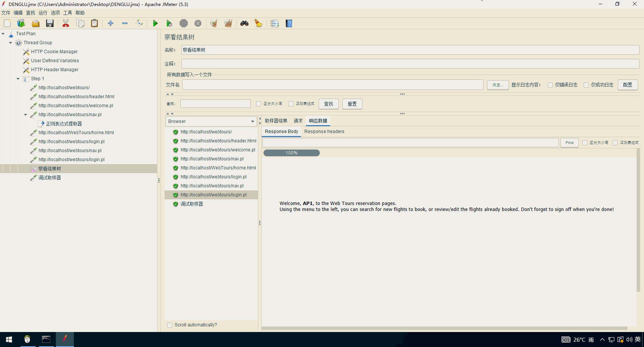The height and width of the screenshot is (347, 644).
Task: Click the 文件名 filename input field
Action: tap(333, 85)
